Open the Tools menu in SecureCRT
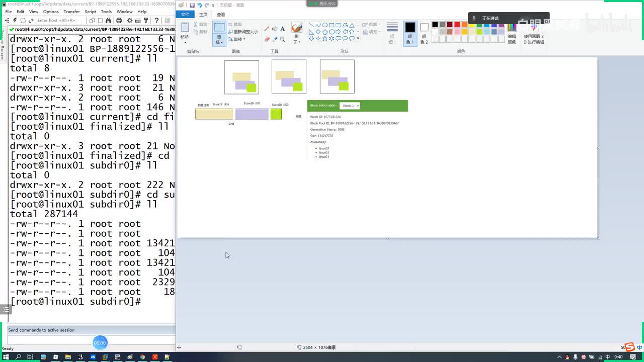Screen dimensions: 644x362 [106, 12]
